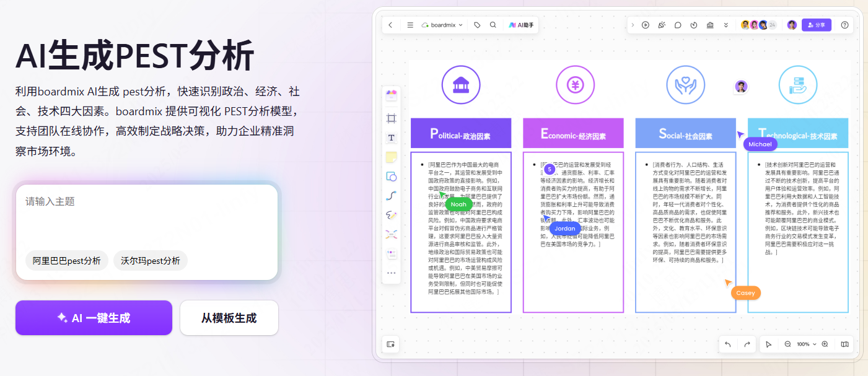Screen dimensions: 868x376
Task: Click the zoom out magnifier
Action: [787, 344]
